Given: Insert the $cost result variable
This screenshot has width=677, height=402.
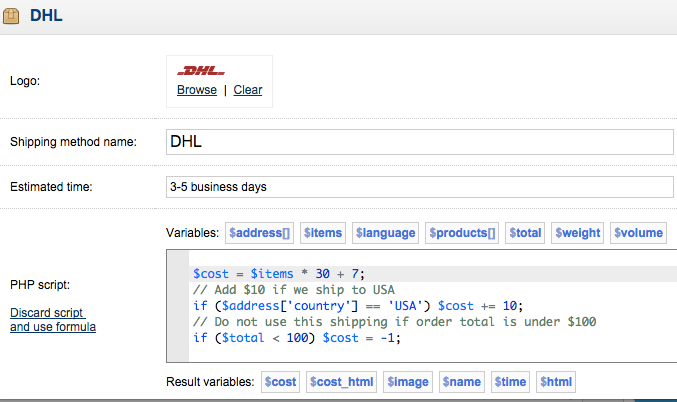Looking at the screenshot, I should pos(280,382).
